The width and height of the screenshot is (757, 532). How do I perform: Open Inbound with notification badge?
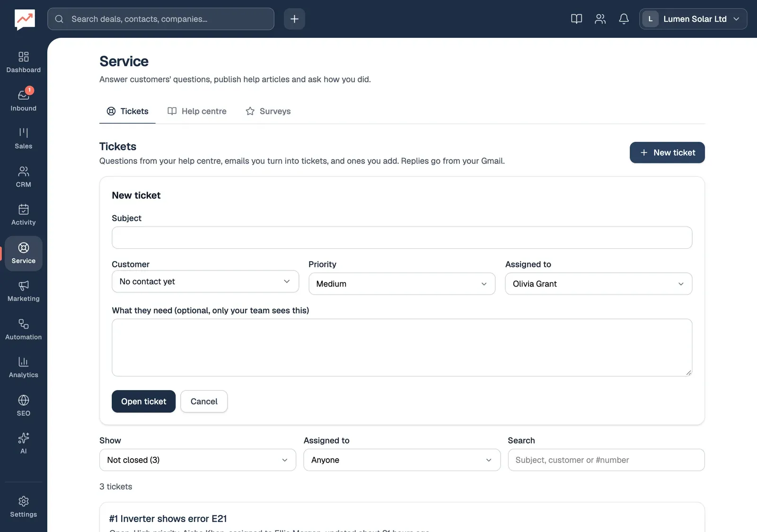[23, 100]
